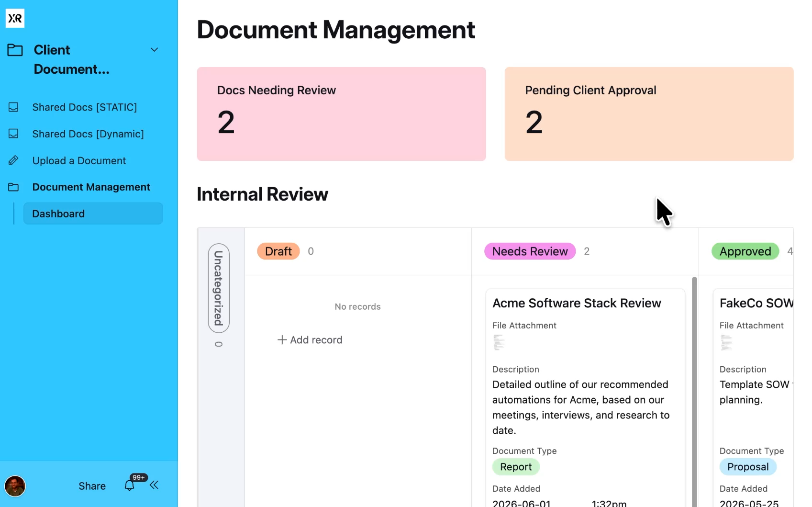Click the XR logo icon
Screen dimensions: 812x507
pos(15,18)
